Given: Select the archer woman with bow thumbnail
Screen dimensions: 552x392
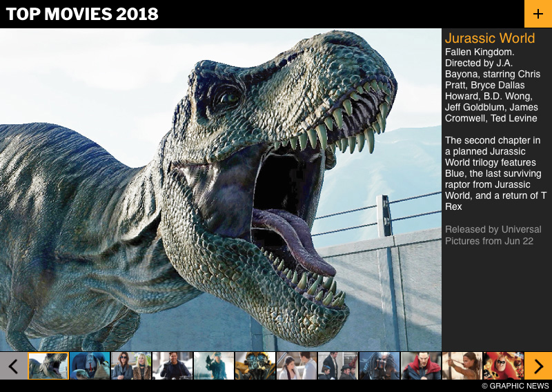Looking at the screenshot, I should [462, 366].
